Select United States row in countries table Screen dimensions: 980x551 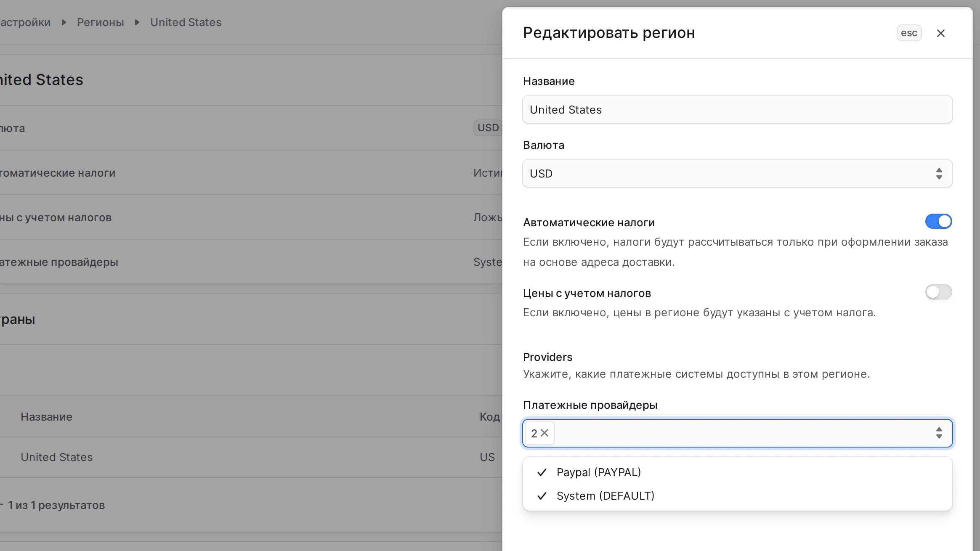pos(251,457)
